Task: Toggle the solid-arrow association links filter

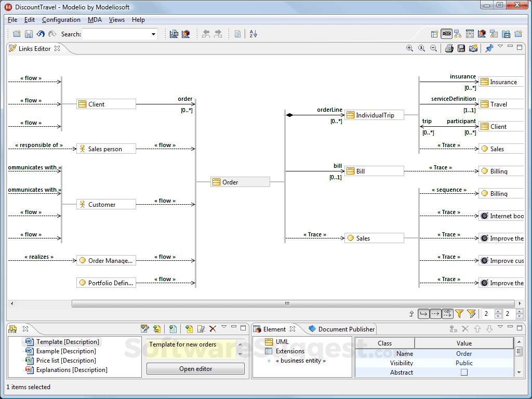Action: (x=423, y=314)
